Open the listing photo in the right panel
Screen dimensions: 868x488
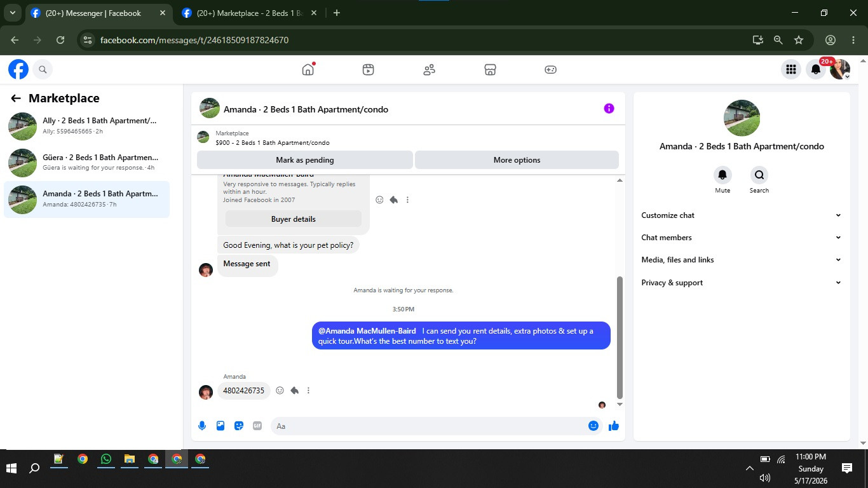click(x=742, y=118)
